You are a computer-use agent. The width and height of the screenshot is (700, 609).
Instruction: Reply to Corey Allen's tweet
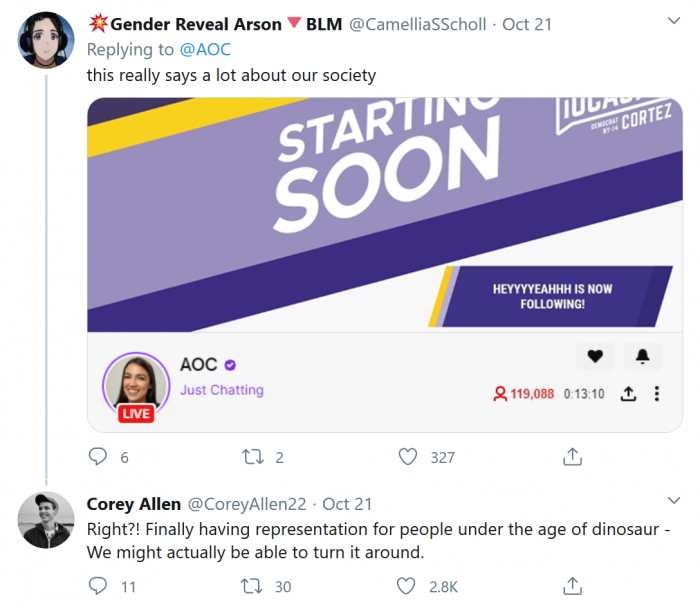98,586
